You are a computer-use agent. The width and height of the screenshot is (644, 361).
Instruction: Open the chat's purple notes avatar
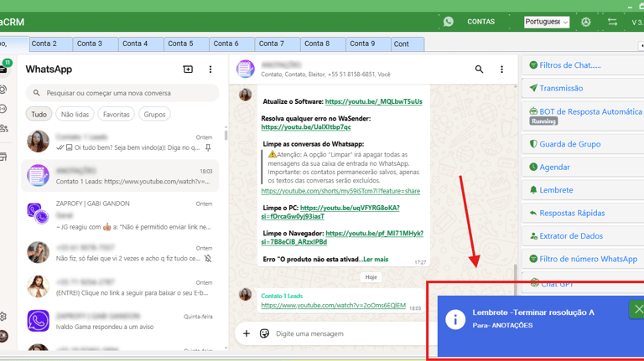246,69
